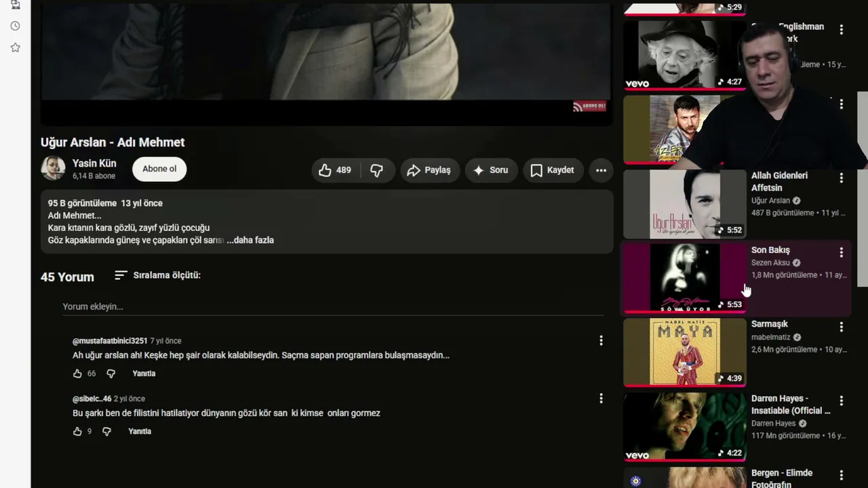
Task: Click the 6,14 B abone subscriber count
Action: click(94, 176)
